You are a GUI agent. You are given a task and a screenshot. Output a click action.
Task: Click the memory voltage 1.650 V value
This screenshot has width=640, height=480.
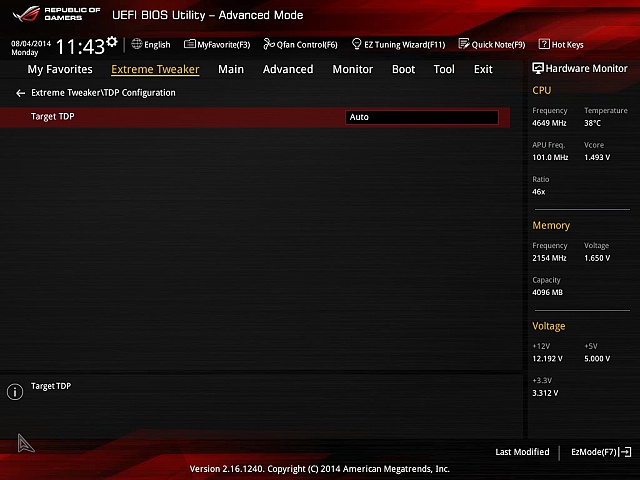pos(597,258)
